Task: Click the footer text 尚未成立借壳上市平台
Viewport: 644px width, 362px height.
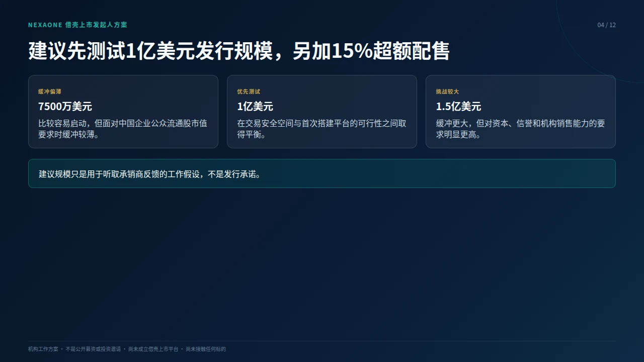Action: pyautogui.click(x=153, y=349)
